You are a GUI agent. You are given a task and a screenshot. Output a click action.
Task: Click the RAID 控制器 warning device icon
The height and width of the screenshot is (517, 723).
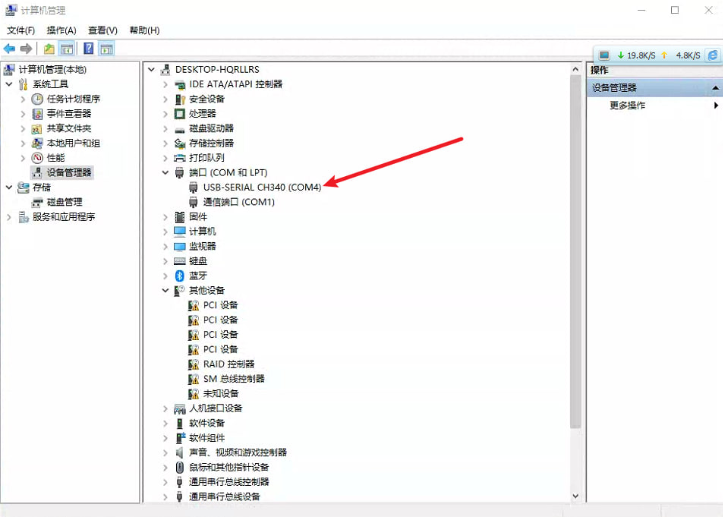(x=194, y=364)
